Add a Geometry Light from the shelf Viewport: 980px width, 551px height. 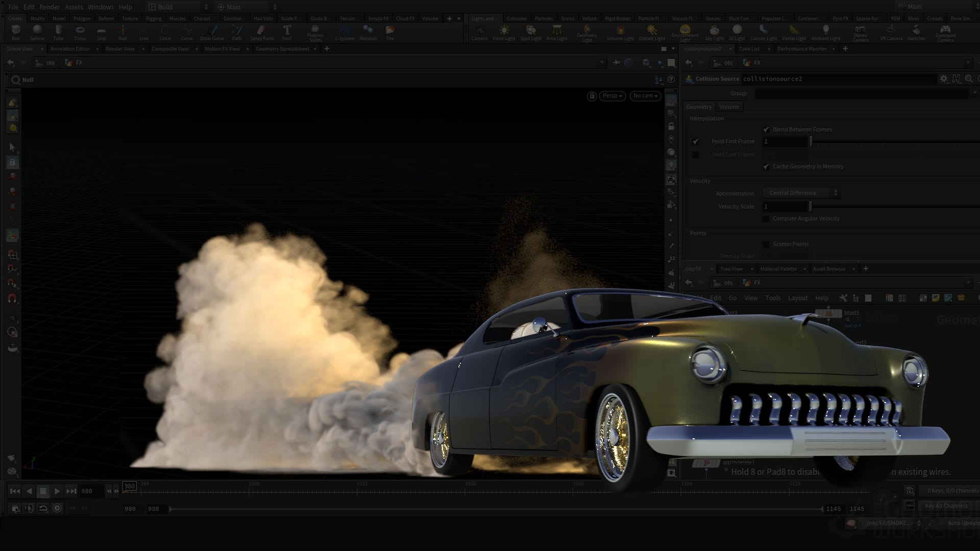click(x=587, y=33)
